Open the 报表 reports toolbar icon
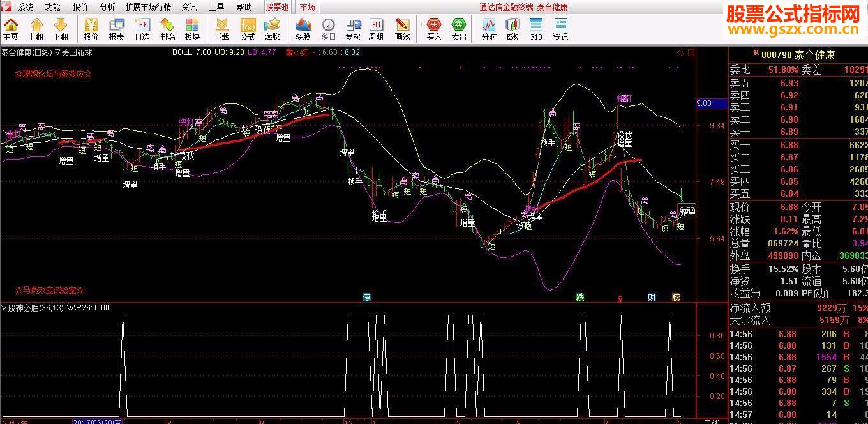 116,29
